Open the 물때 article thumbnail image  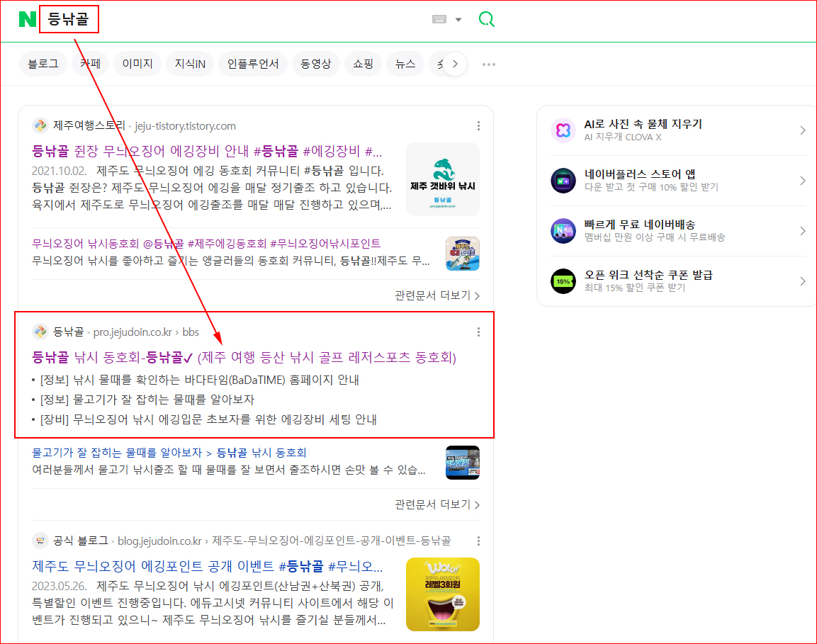click(462, 462)
